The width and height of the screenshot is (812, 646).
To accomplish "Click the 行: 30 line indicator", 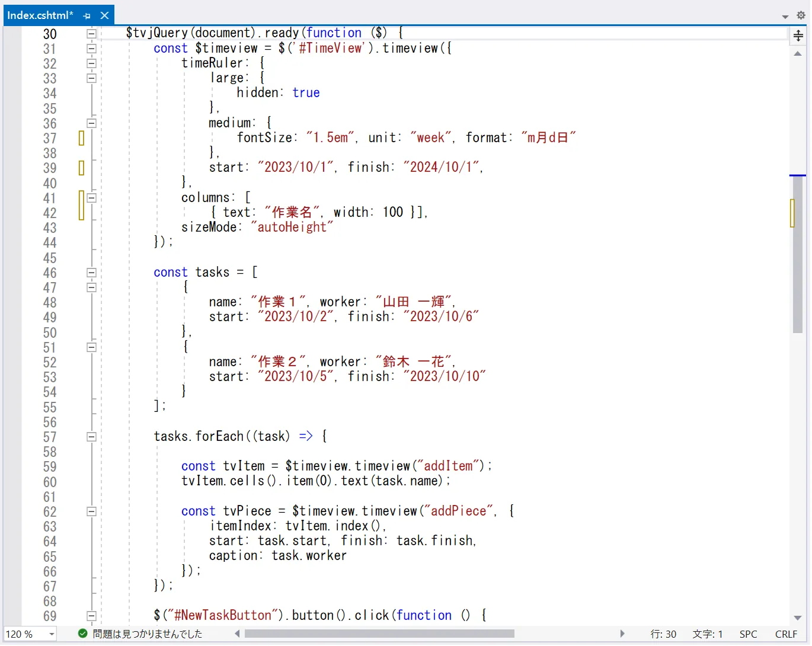I will pyautogui.click(x=663, y=634).
